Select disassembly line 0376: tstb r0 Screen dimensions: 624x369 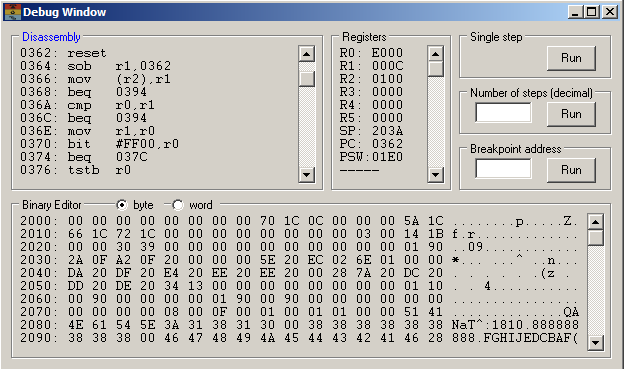click(x=76, y=170)
